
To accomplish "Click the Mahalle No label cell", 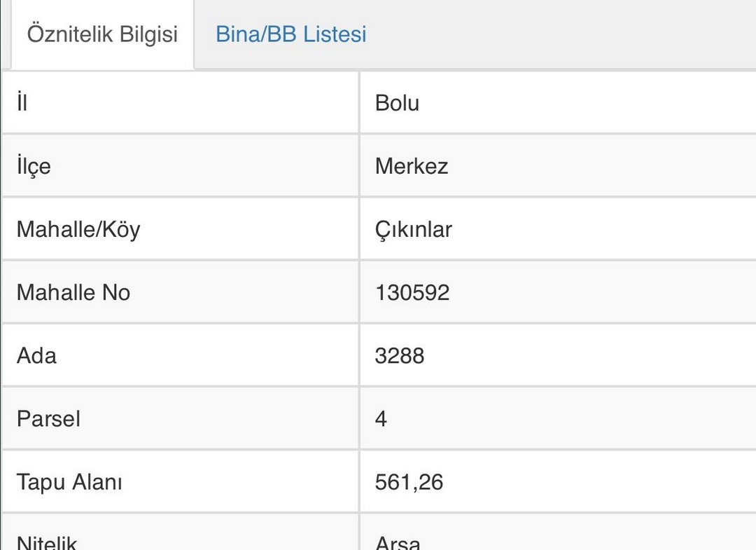I will (x=181, y=292).
